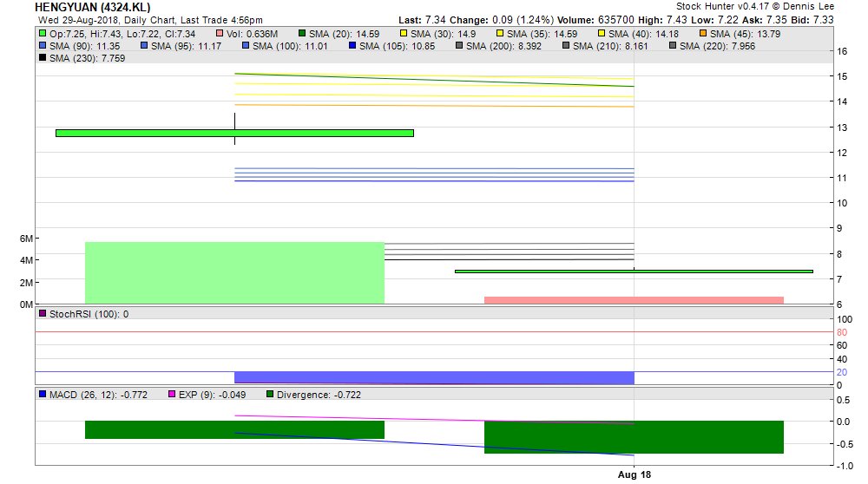Click the EXP (9): -0.049 label

click(212, 395)
